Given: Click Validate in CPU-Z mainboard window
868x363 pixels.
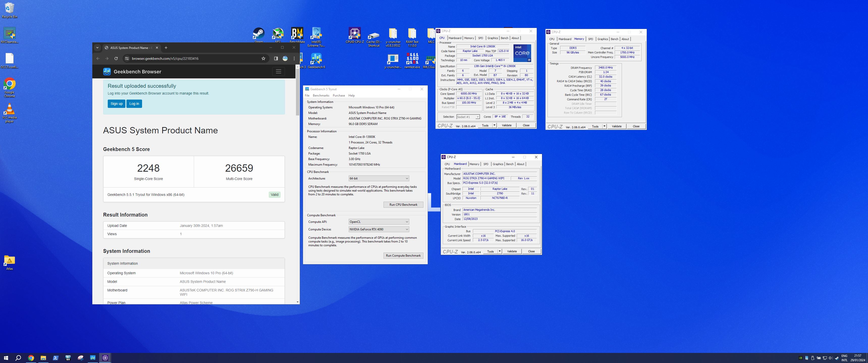Looking at the screenshot, I should pyautogui.click(x=512, y=251).
